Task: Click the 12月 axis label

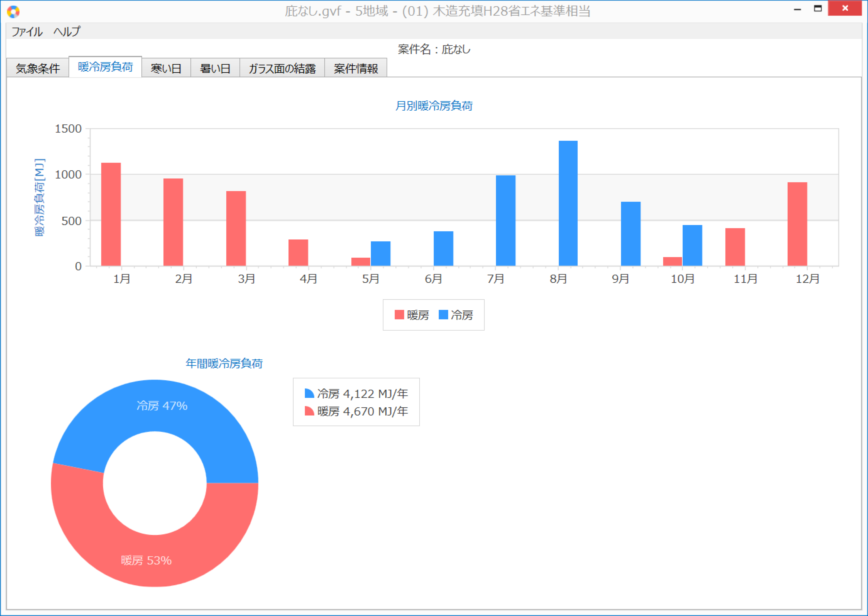Action: 808,279
